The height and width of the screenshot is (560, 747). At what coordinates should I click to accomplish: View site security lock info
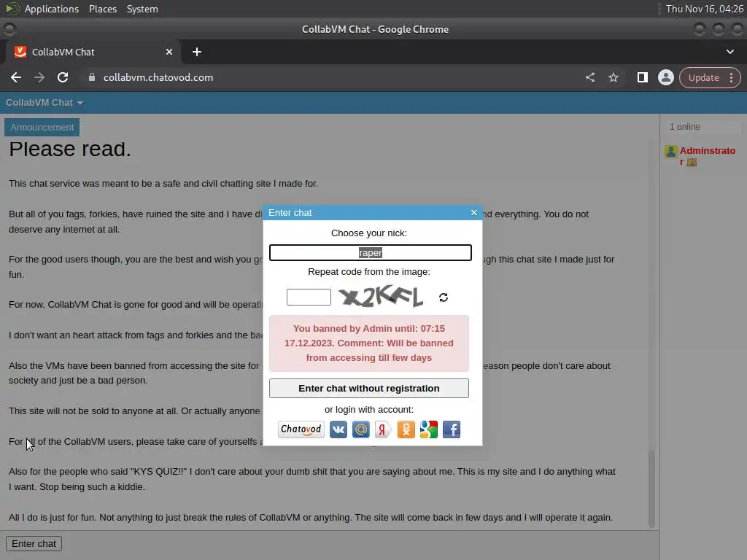92,77
